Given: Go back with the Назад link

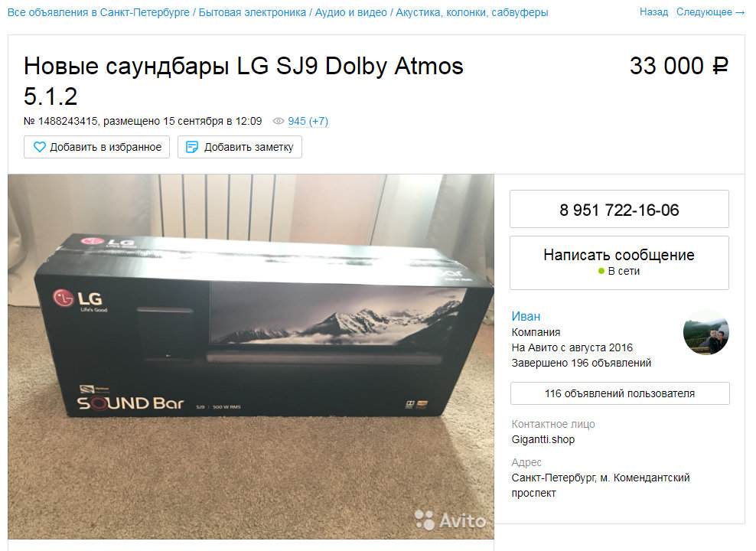Looking at the screenshot, I should click(x=653, y=12).
